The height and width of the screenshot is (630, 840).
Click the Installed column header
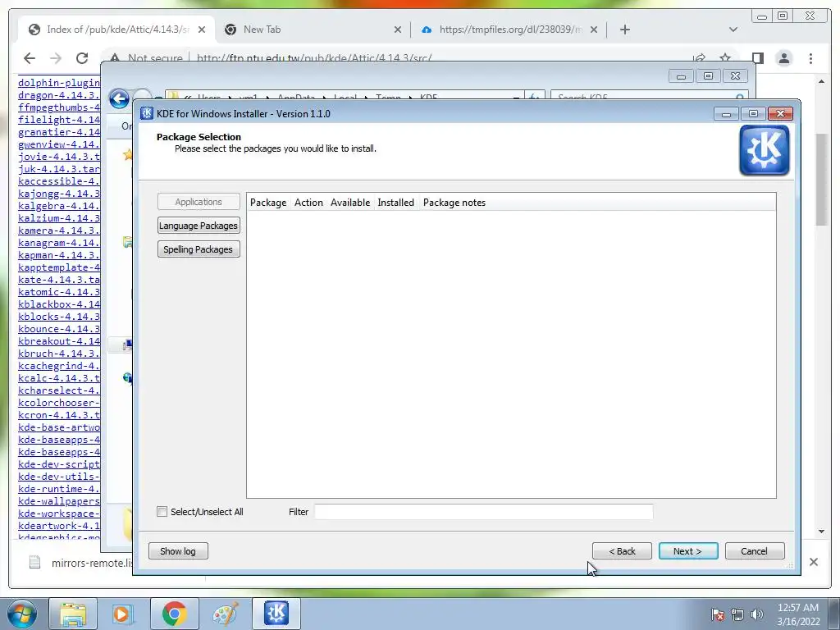[x=396, y=203]
